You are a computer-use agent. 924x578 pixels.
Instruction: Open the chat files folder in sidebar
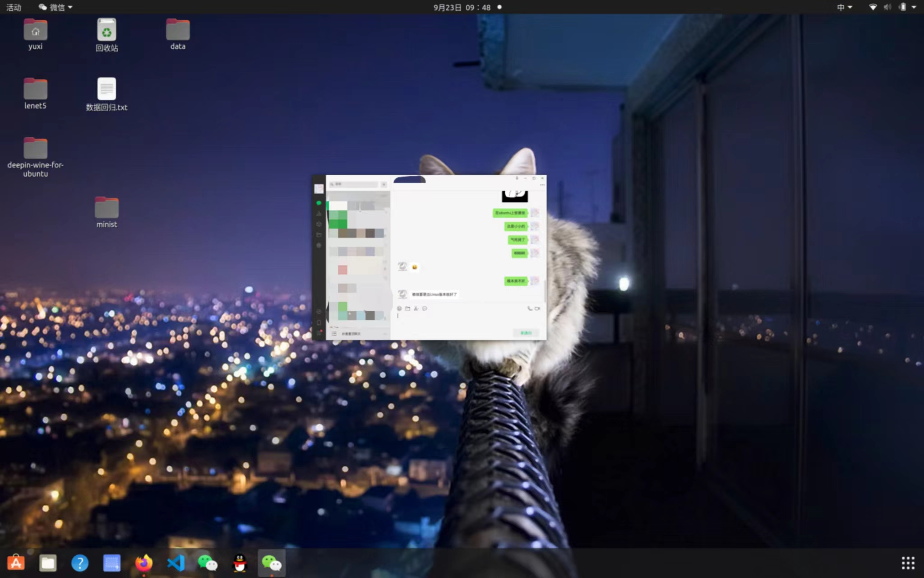(x=319, y=235)
